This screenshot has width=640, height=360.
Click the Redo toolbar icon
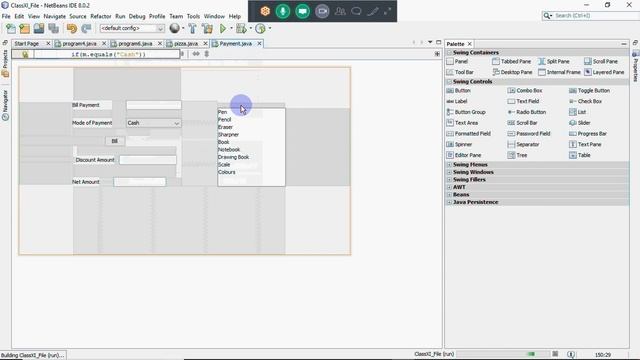point(86,29)
